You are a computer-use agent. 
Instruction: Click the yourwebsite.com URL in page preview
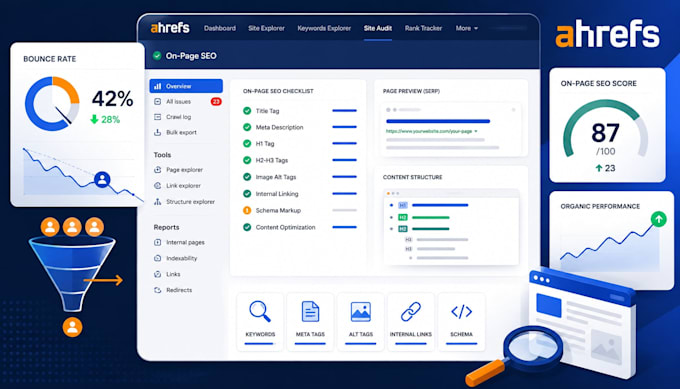pos(429,131)
